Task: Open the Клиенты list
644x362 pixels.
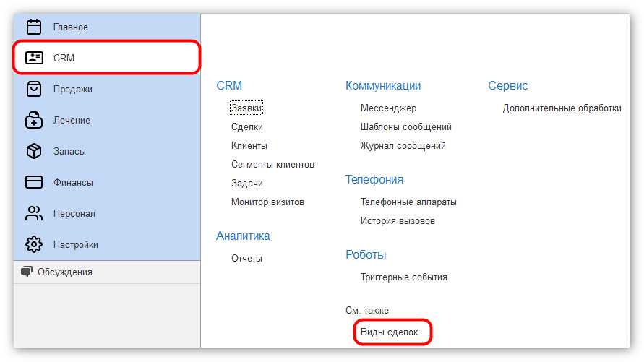Action: [249, 146]
